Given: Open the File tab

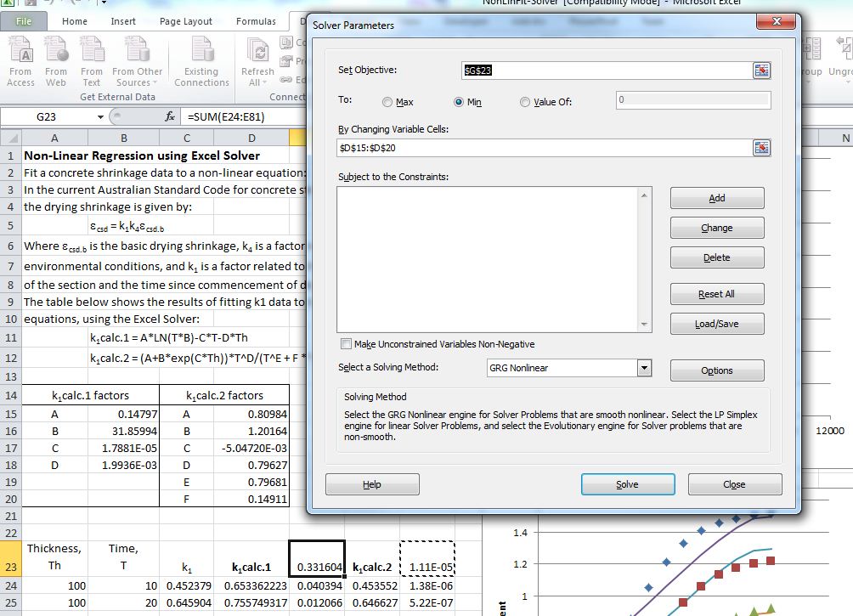Looking at the screenshot, I should [24, 21].
